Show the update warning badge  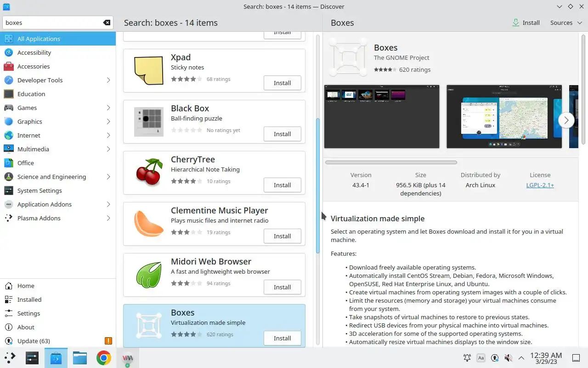tap(108, 341)
